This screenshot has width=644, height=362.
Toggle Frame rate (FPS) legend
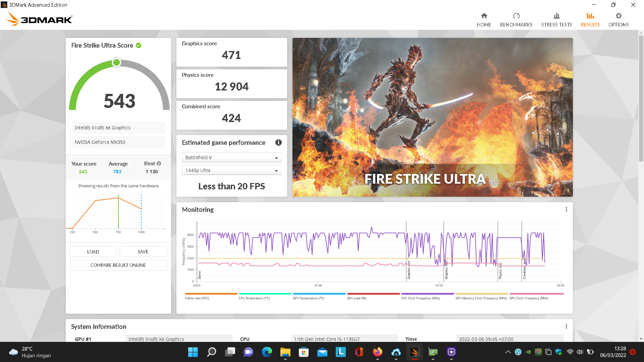211,296
